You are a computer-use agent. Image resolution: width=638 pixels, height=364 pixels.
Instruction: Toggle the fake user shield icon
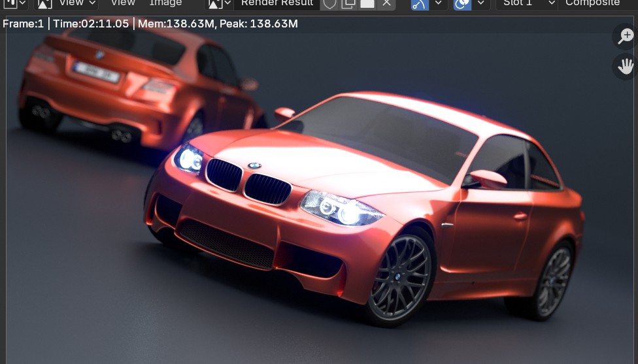(329, 4)
